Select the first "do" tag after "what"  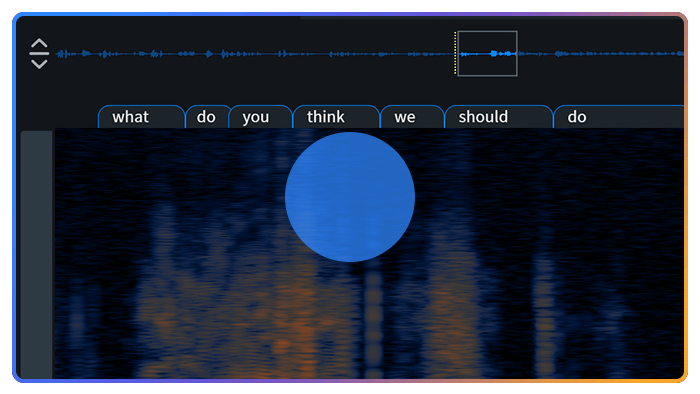tap(208, 117)
